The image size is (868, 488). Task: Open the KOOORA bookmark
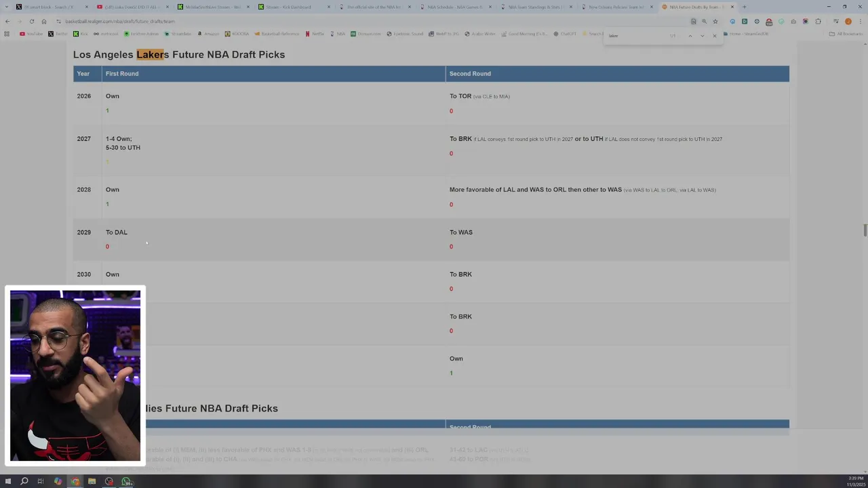click(x=237, y=34)
